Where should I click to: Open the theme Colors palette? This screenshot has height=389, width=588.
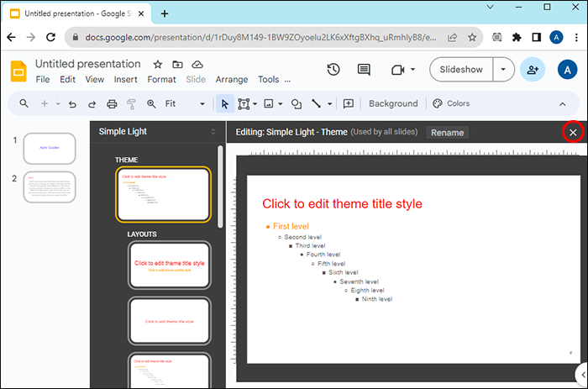(x=451, y=104)
